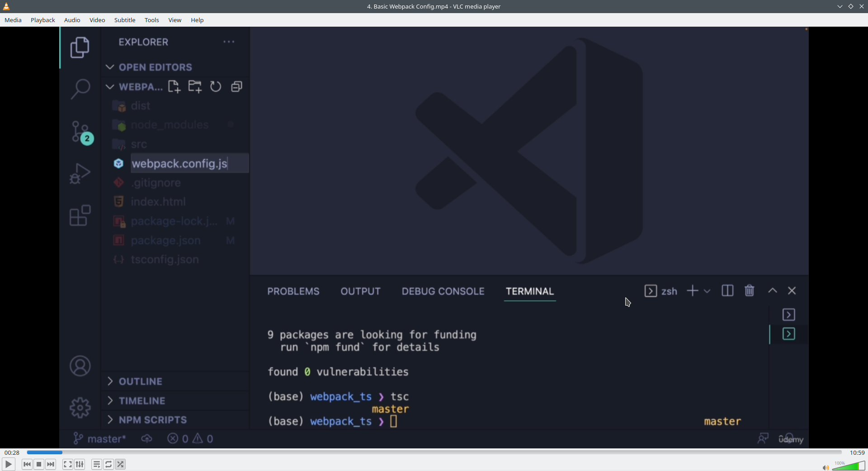Split the terminal panel
Image resolution: width=868 pixels, height=471 pixels.
(727, 291)
